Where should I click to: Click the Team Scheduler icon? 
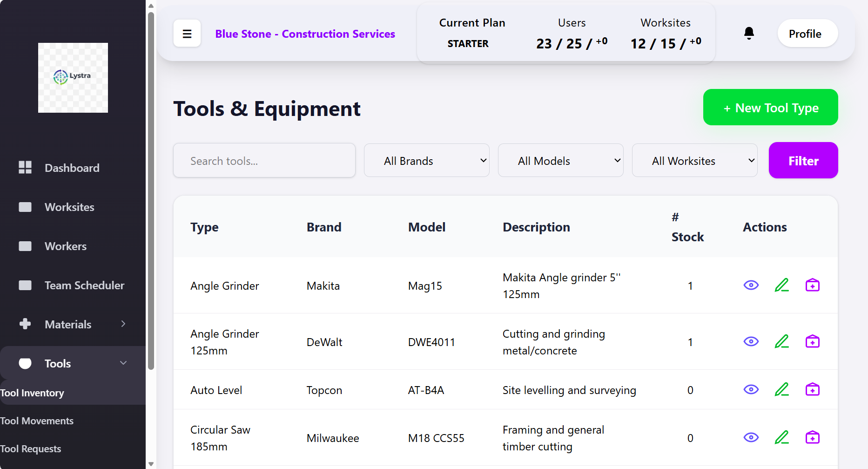pos(25,285)
